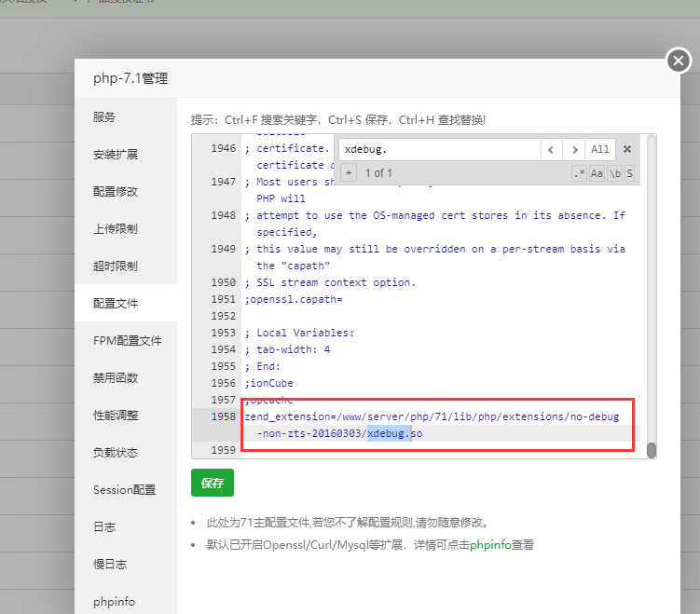Click the '; End:' comment line
The image size is (700, 614).
pyautogui.click(x=263, y=366)
